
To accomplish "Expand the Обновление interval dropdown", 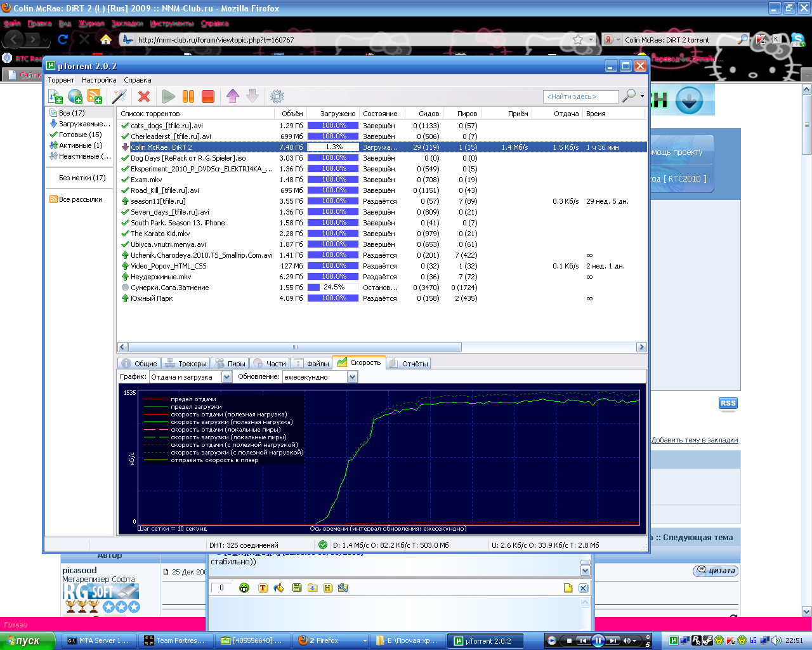I will click(352, 377).
